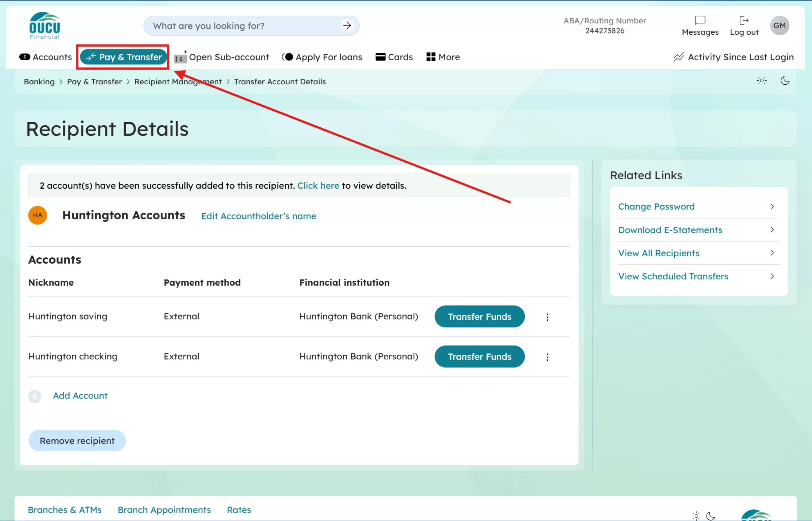
Task: Click the Huntington checking nickname
Action: [x=73, y=356]
